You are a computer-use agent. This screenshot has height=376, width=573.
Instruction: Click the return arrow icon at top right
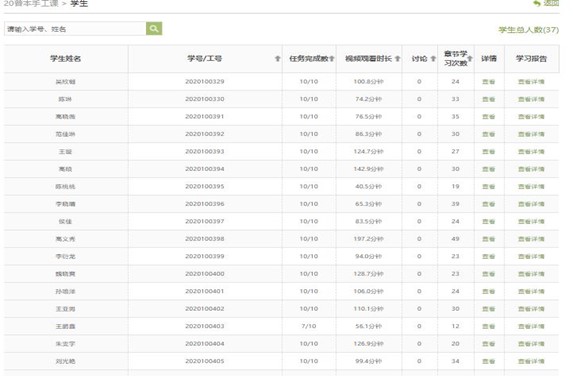[537, 3]
